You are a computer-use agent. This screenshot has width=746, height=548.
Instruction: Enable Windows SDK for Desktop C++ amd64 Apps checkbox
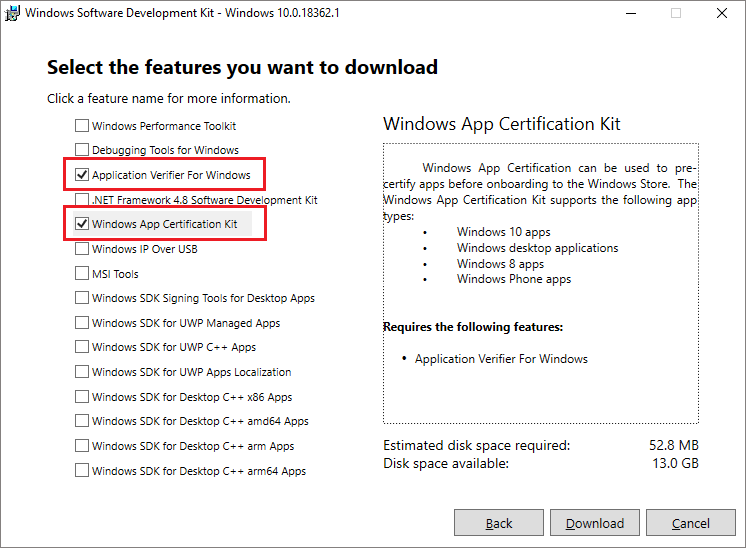click(82, 421)
